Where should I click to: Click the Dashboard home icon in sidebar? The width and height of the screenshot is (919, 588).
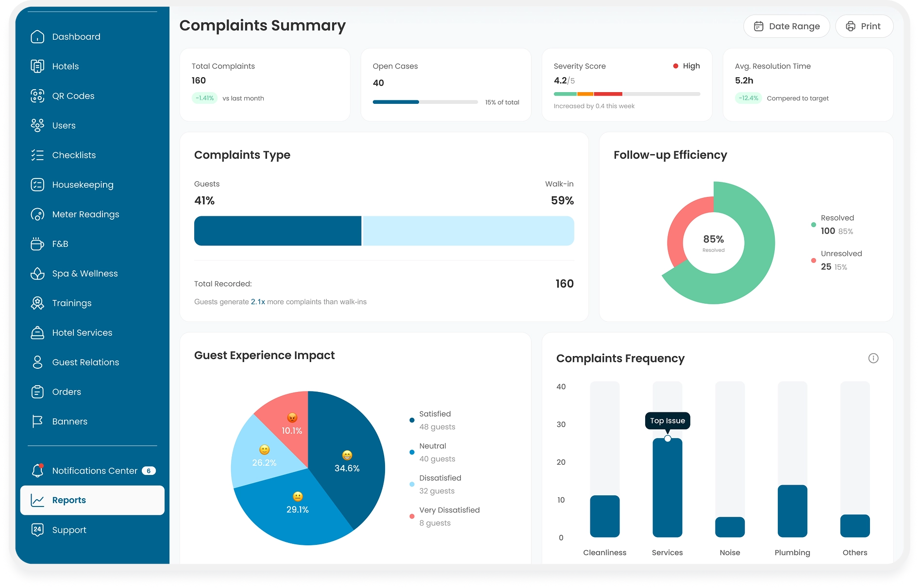coord(37,37)
